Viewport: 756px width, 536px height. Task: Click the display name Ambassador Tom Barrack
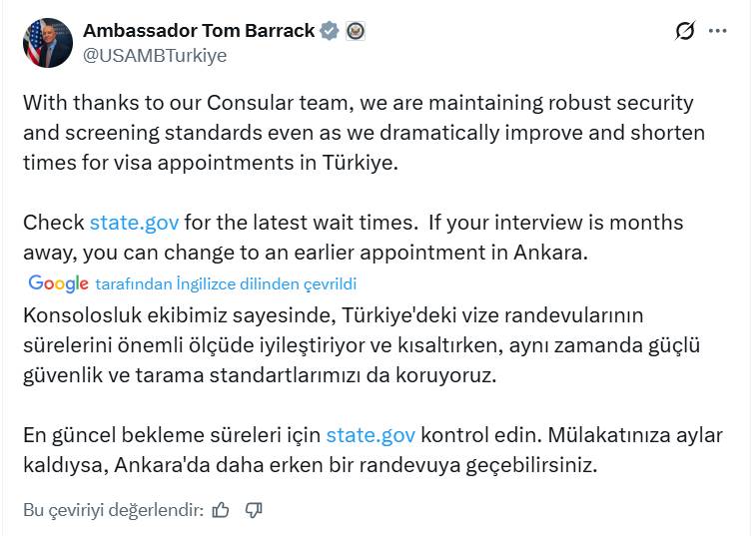(x=199, y=31)
